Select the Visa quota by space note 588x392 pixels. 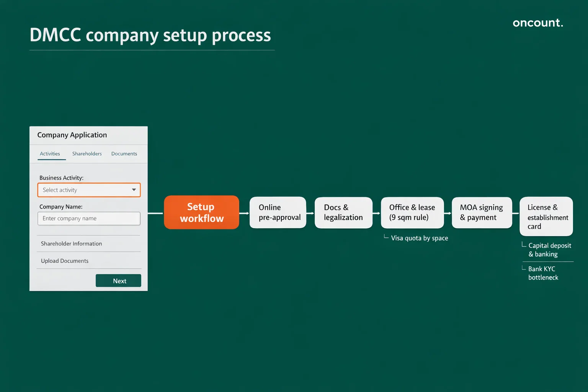pos(420,238)
